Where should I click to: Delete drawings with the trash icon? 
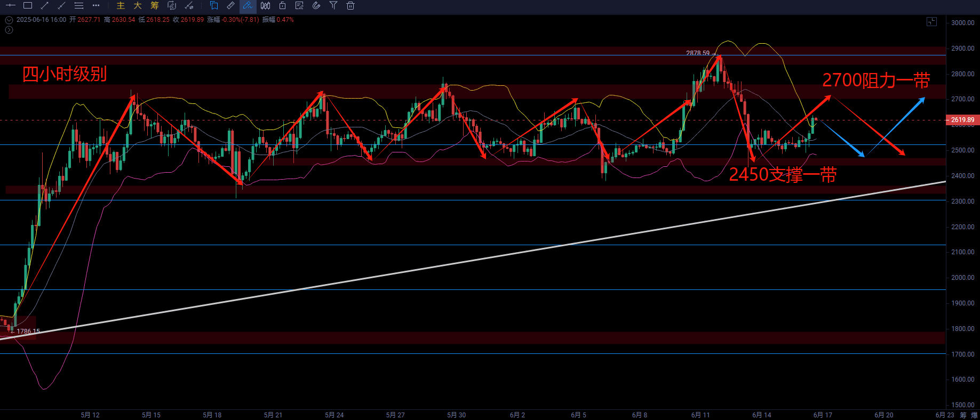point(350,6)
